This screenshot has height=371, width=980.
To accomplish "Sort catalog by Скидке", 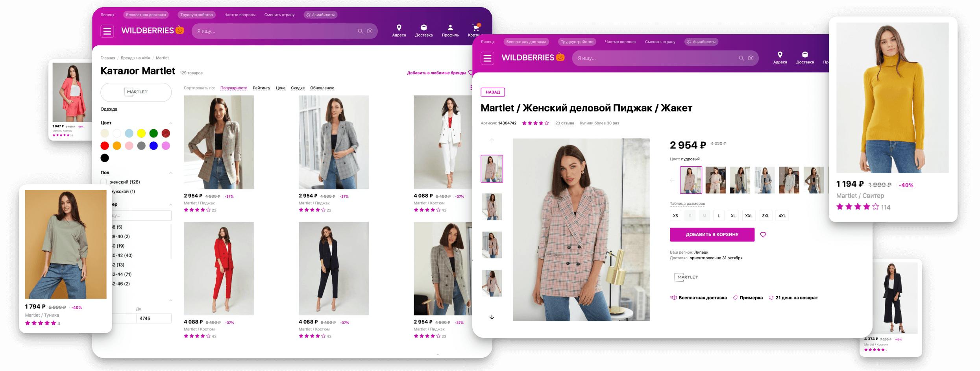I will pyautogui.click(x=298, y=88).
